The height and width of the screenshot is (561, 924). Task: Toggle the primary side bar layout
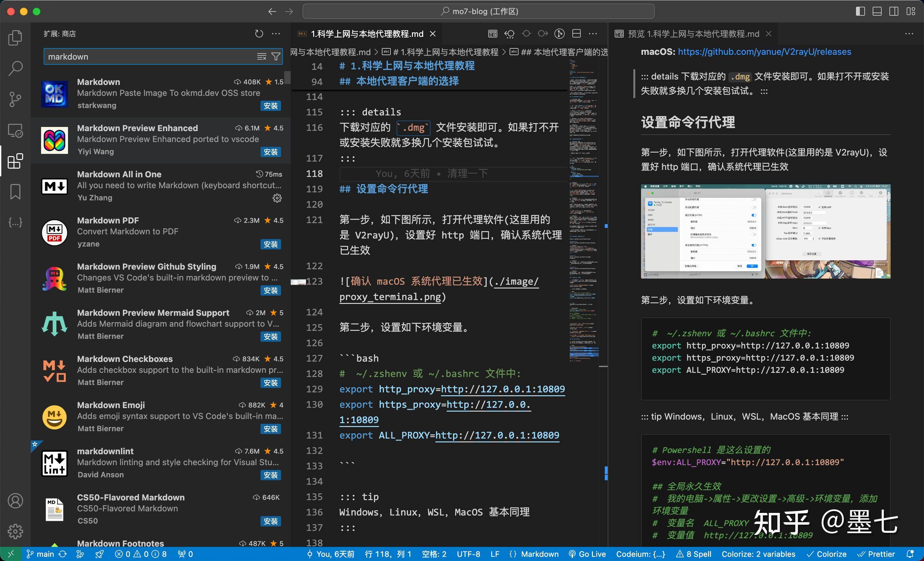860,11
